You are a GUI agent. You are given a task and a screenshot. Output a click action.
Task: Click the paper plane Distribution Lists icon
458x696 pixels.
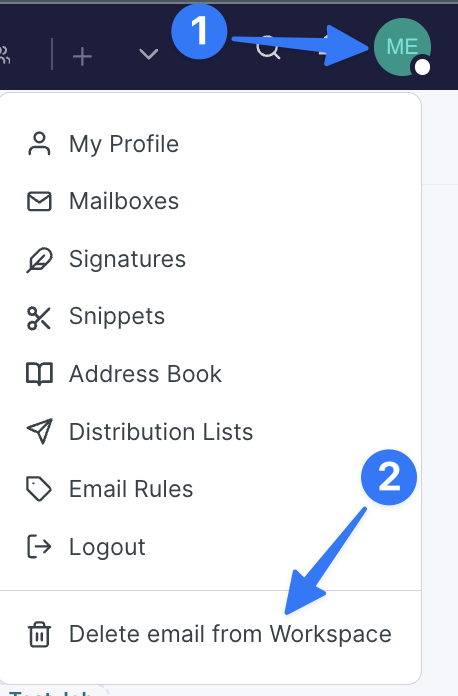[x=40, y=431]
